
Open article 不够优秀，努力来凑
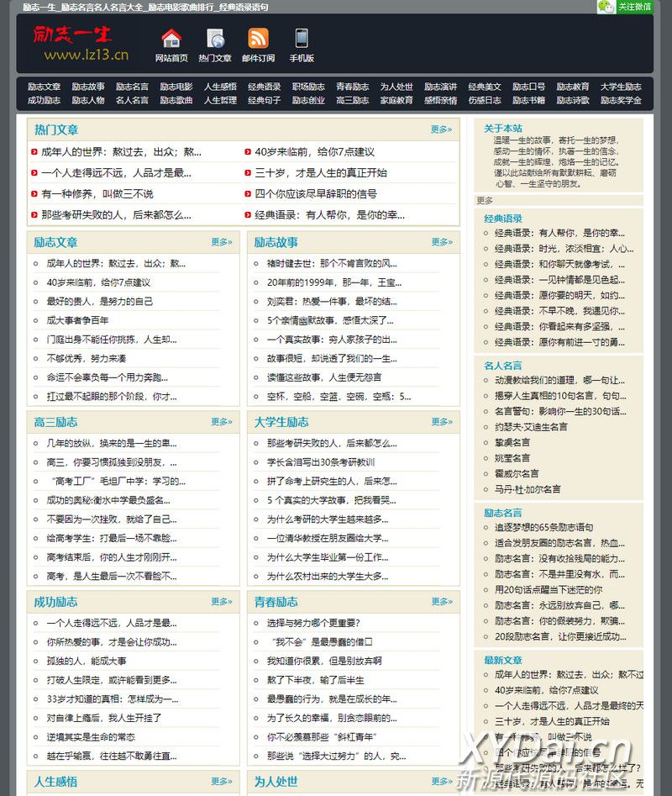tap(87, 358)
